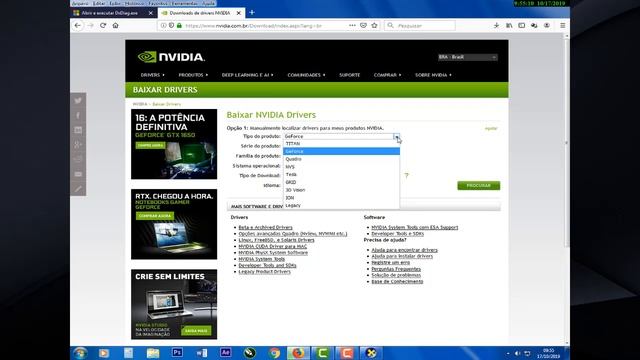Viewport: 640px width, 360px height.
Task: Open the SOBRE NVIDIA navigation menu
Action: [433, 75]
